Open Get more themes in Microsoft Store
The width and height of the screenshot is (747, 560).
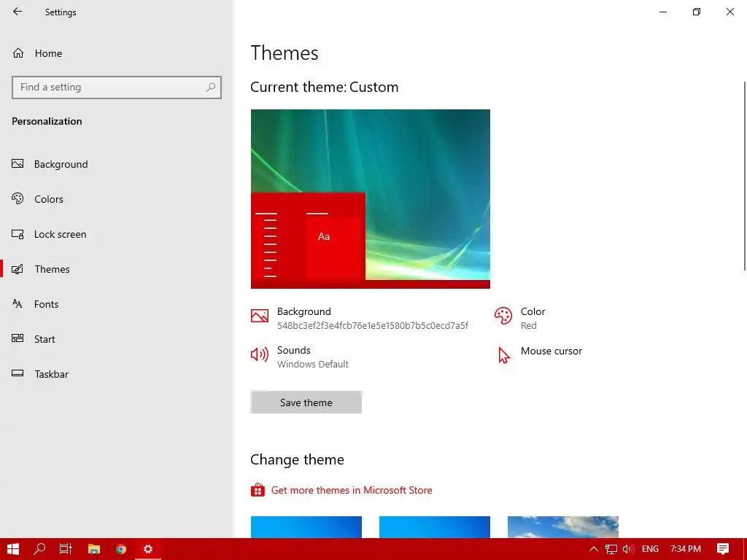point(352,490)
